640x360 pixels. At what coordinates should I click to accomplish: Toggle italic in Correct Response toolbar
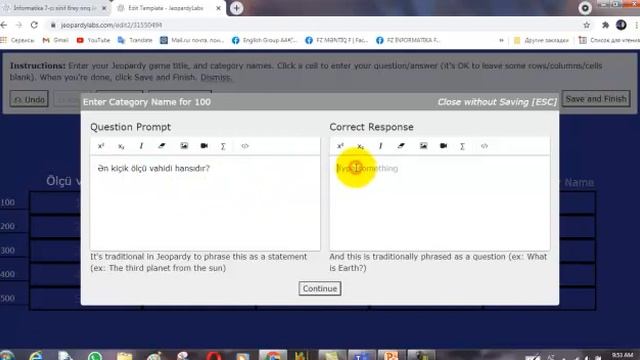(380, 146)
